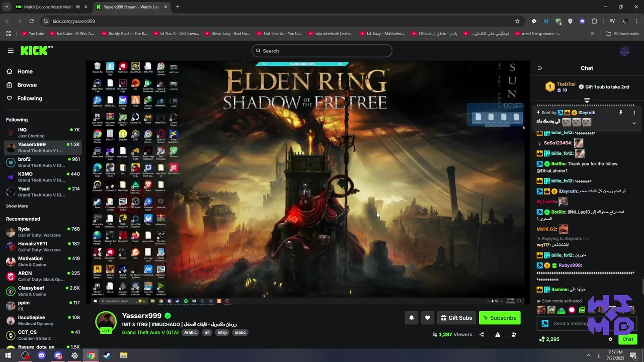Open a new browser tab
This screenshot has width=644, height=362.
click(178, 7)
